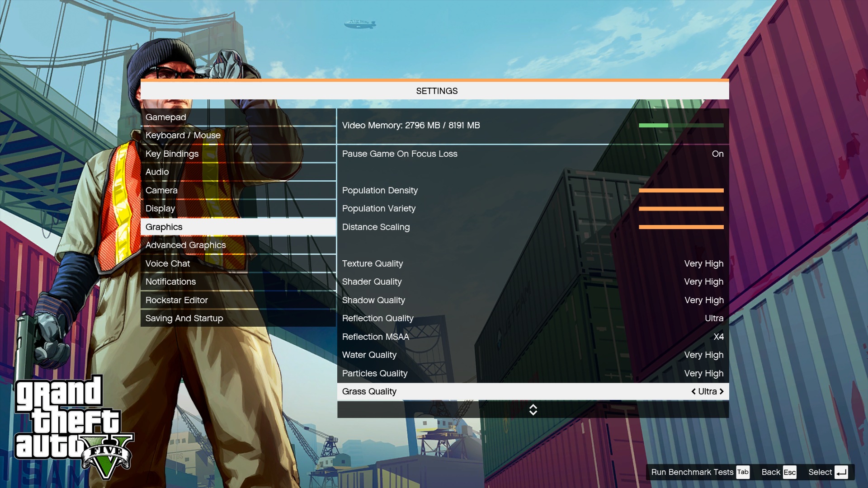Select Reflection MSAA X4 setting
The height and width of the screenshot is (488, 868).
[533, 337]
